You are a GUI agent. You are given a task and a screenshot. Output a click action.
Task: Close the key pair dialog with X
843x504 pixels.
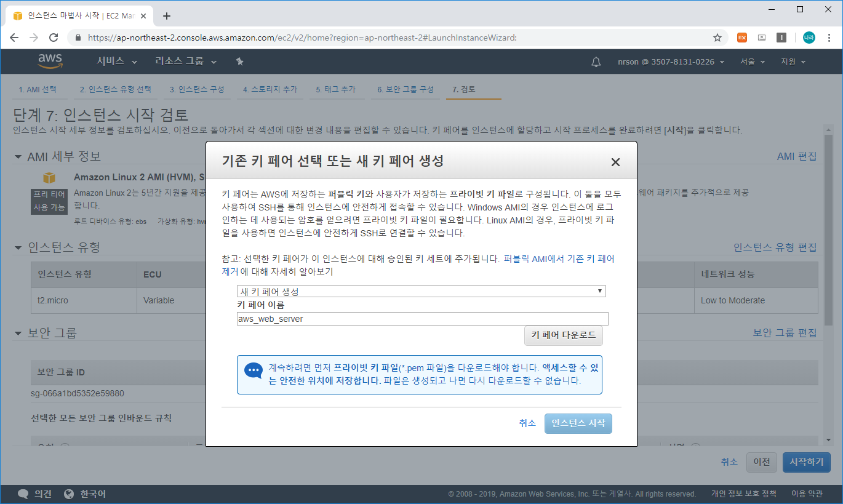[615, 162]
